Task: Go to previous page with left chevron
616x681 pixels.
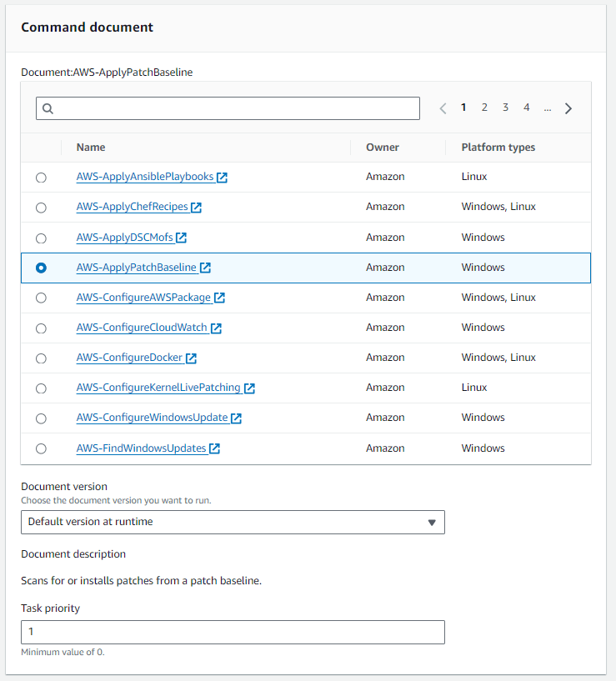Action: [443, 108]
